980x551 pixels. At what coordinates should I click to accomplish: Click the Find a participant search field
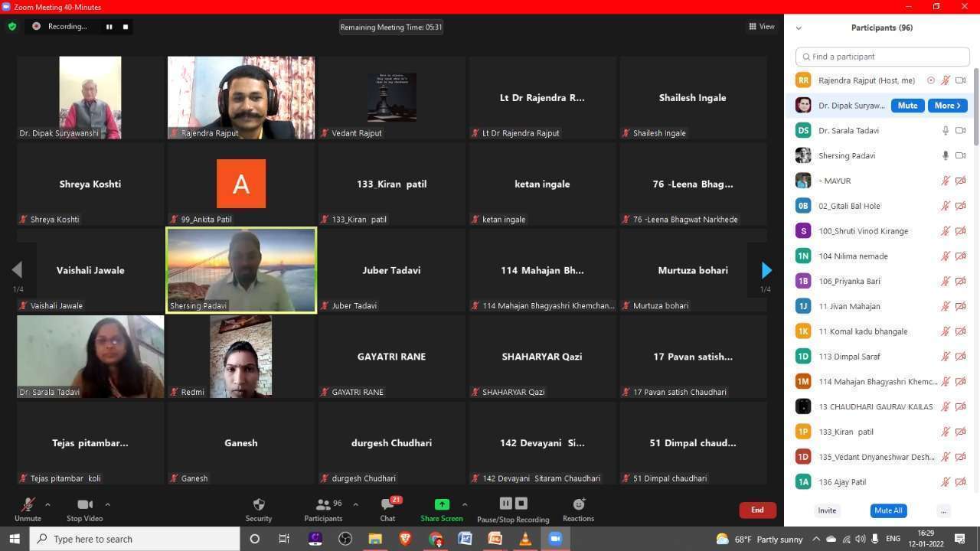pyautogui.click(x=883, y=57)
